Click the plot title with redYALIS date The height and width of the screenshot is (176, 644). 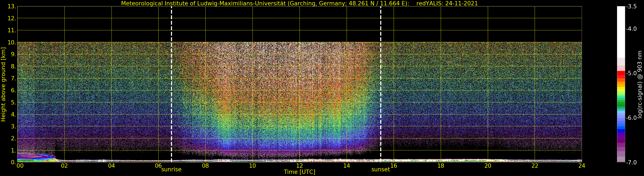[299, 3]
